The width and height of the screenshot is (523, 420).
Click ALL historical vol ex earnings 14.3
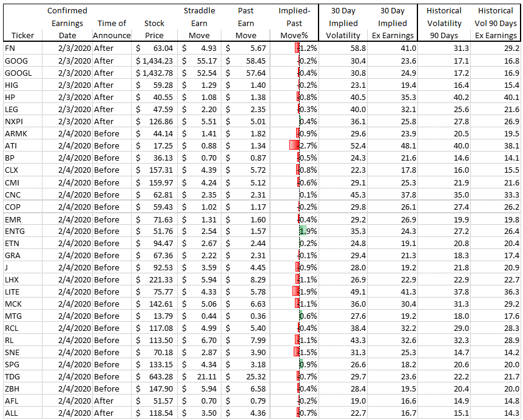click(496, 413)
